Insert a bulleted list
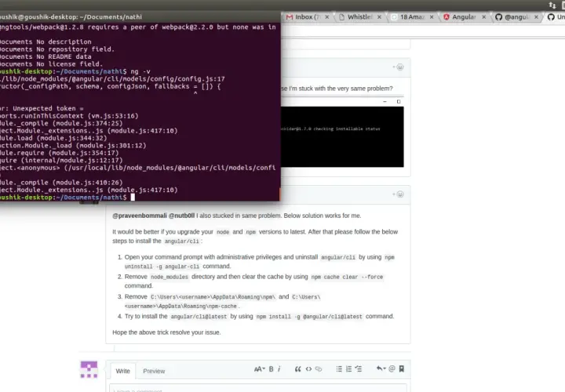 pyautogui.click(x=339, y=369)
